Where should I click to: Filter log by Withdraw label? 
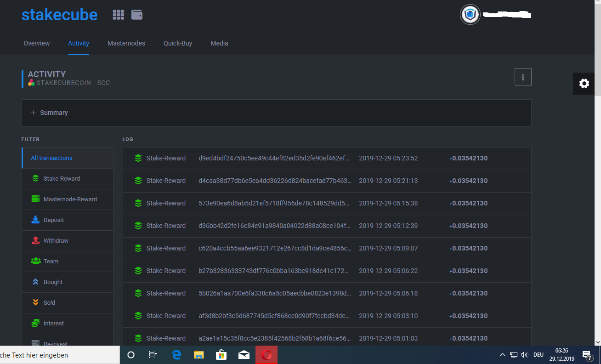(x=56, y=241)
